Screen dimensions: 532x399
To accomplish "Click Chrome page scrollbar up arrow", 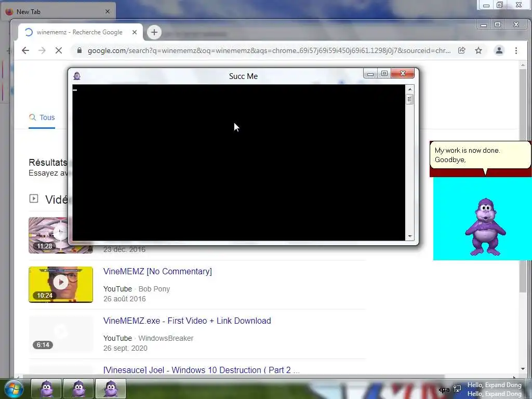I will pyautogui.click(x=523, y=65).
